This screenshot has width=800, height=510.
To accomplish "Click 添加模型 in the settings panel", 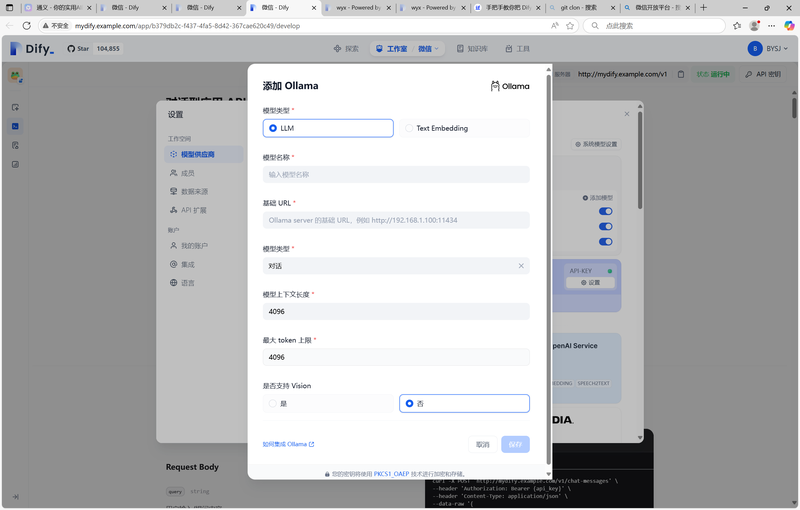I will point(598,197).
